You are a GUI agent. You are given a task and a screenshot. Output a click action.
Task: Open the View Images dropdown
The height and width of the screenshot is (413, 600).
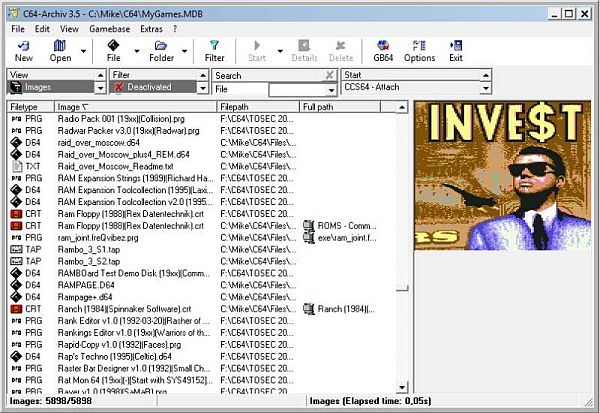pos(100,88)
